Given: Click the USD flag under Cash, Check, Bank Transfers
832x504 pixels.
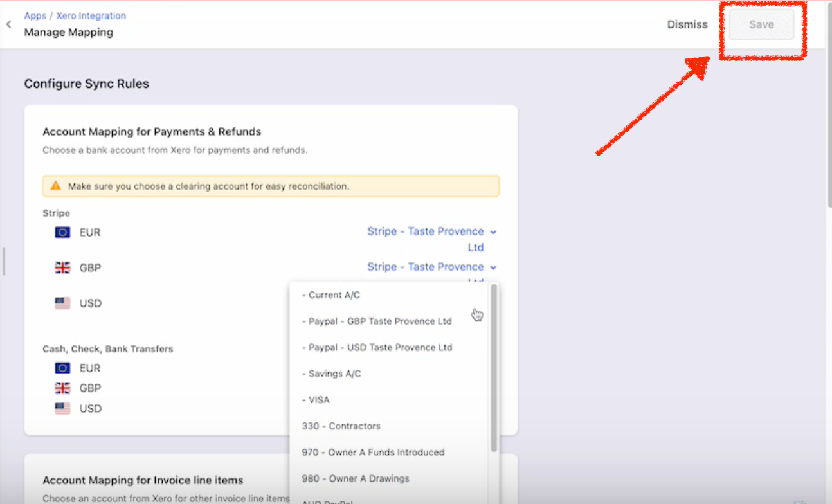Looking at the screenshot, I should click(x=61, y=408).
